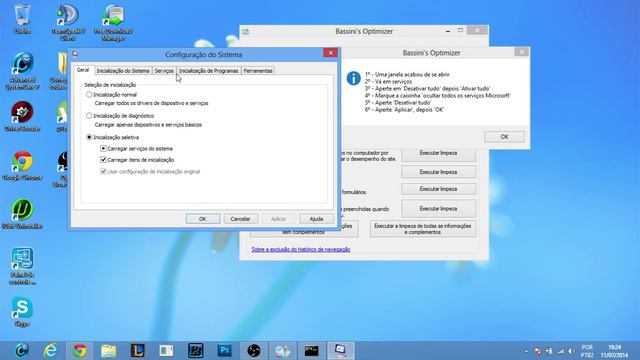
Task: Open the Driver Booster shortcut
Action: (x=22, y=116)
